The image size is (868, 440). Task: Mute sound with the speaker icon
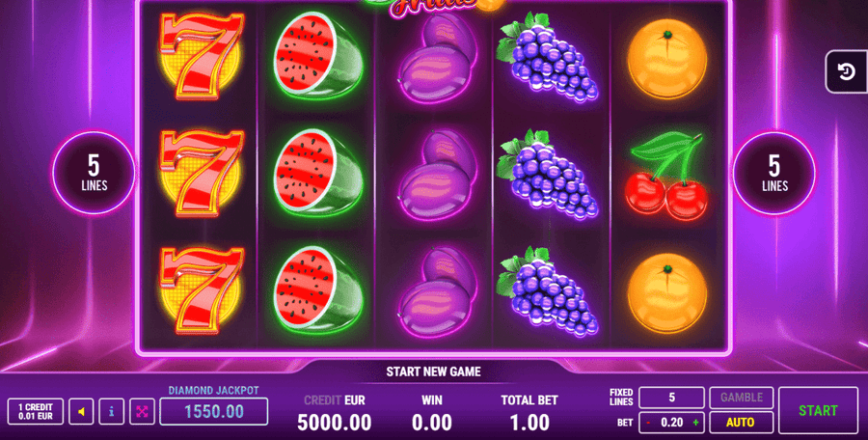[x=81, y=412]
